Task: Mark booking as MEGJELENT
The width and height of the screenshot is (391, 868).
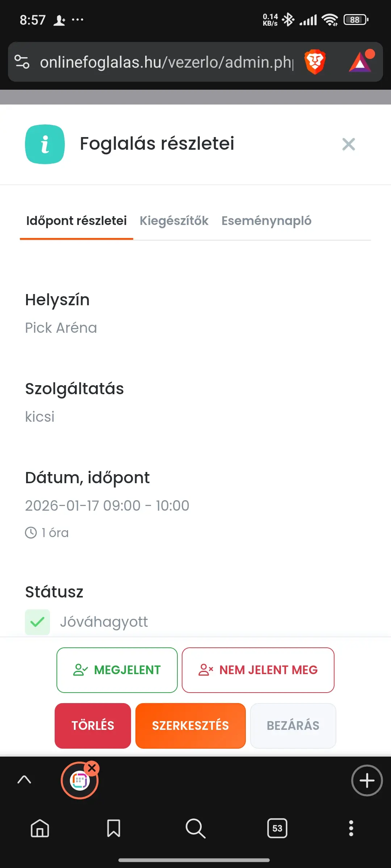Action: [117, 670]
